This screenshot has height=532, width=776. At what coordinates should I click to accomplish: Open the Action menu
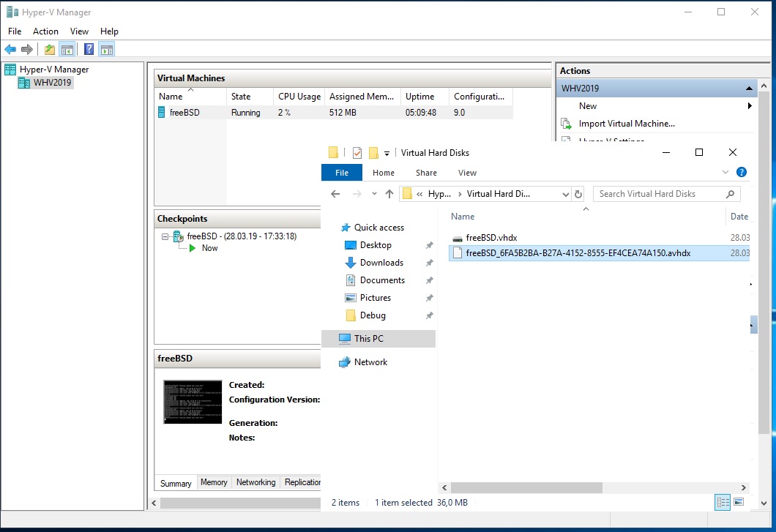point(45,31)
